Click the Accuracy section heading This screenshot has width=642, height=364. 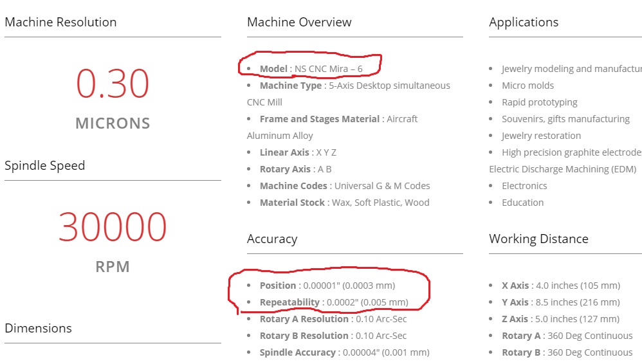click(272, 239)
